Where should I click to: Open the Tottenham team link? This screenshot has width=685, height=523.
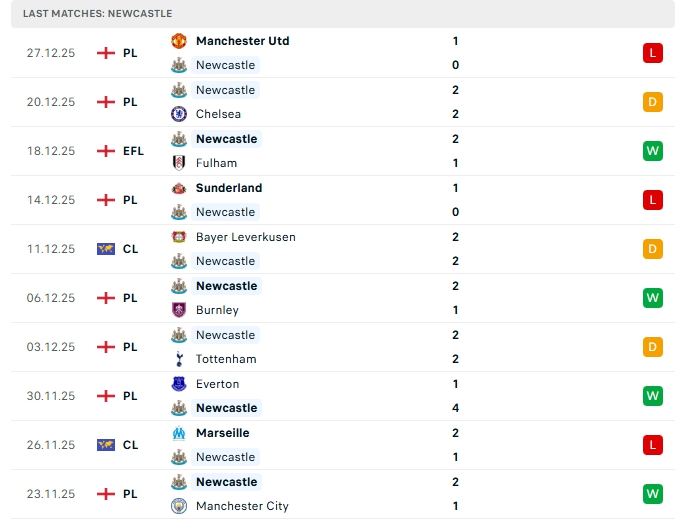pyautogui.click(x=226, y=359)
